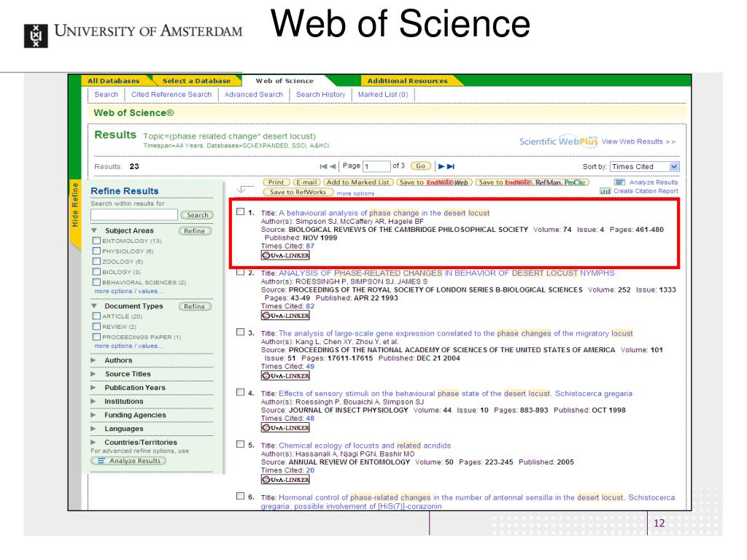Expand the Authors refine section
Screen dimensions: 747x560
(94, 360)
